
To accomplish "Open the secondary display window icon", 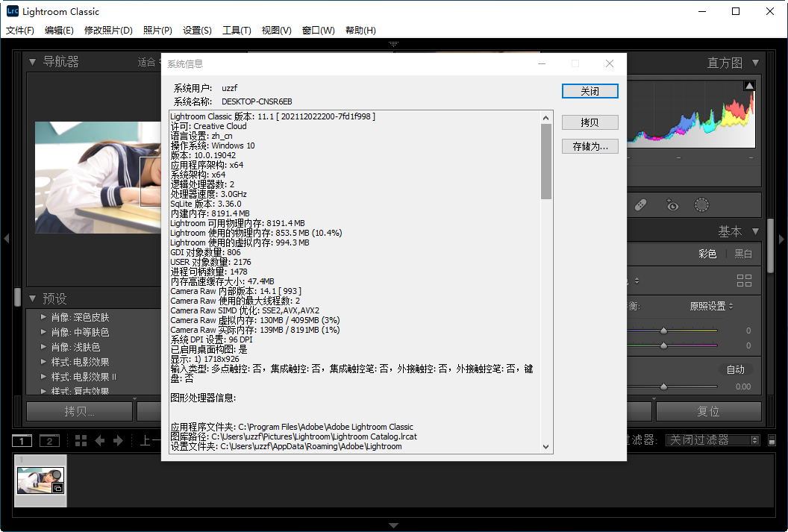I will 49,440.
